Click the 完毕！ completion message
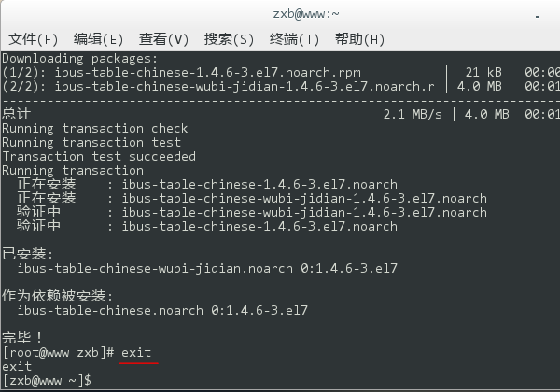 (23, 337)
